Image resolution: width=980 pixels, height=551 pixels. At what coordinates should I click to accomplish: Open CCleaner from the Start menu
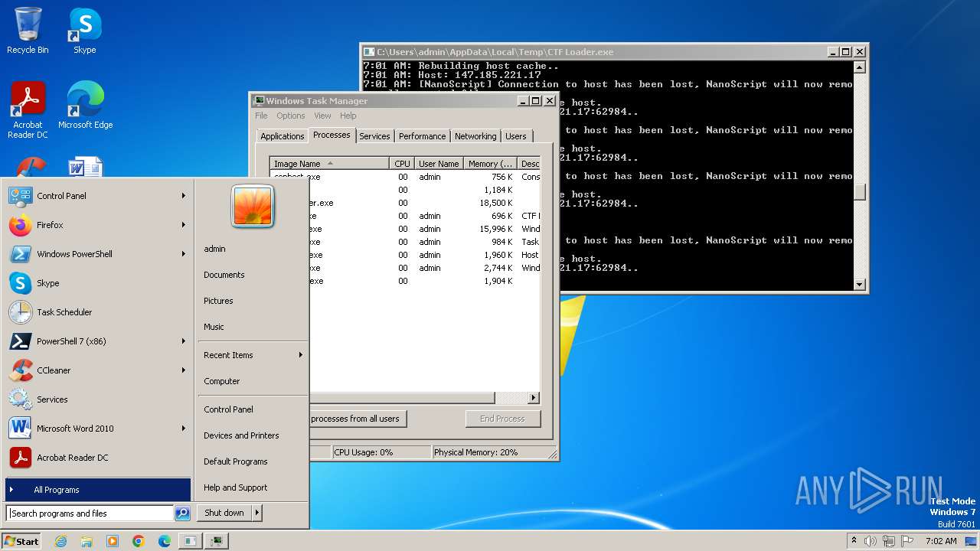[97, 370]
